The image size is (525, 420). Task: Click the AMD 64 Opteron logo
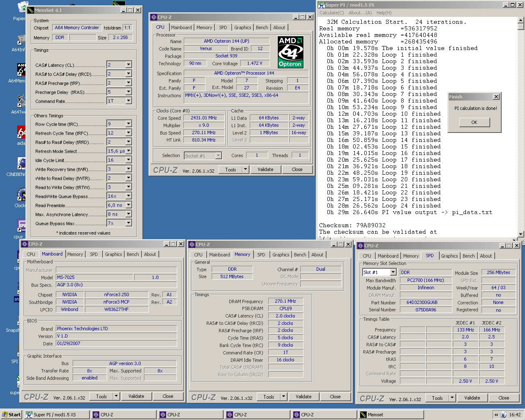click(290, 52)
